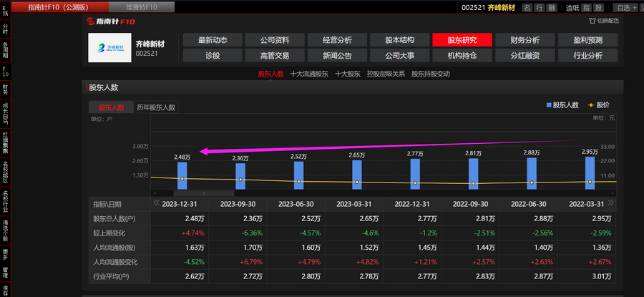Select 股东研究 section
Screen dimensions: 644x297
[462, 40]
